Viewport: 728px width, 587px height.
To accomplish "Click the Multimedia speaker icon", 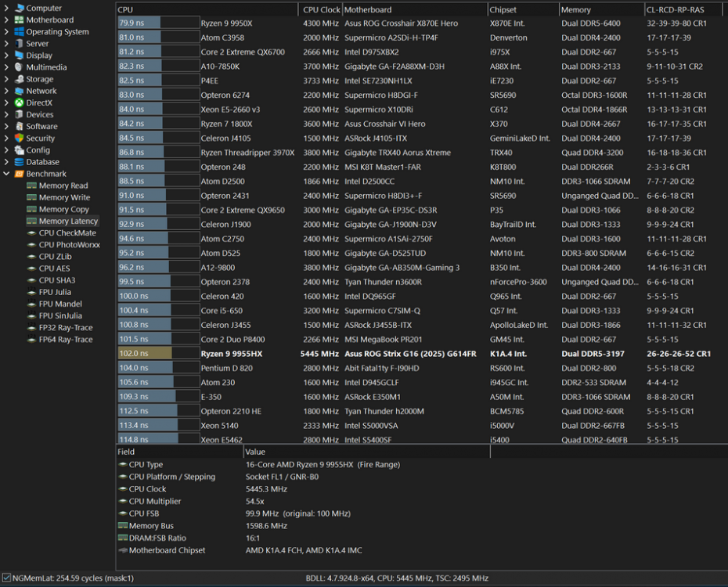I will click(x=20, y=67).
